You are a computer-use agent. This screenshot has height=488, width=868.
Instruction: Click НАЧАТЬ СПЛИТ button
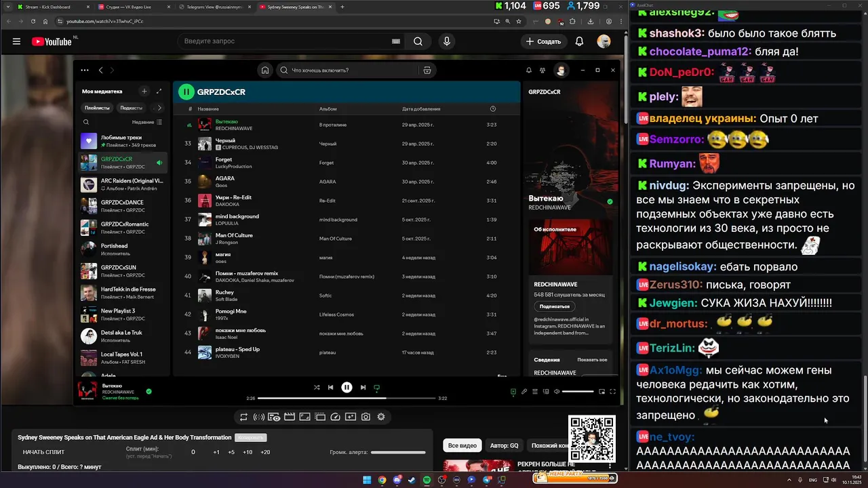(x=43, y=452)
